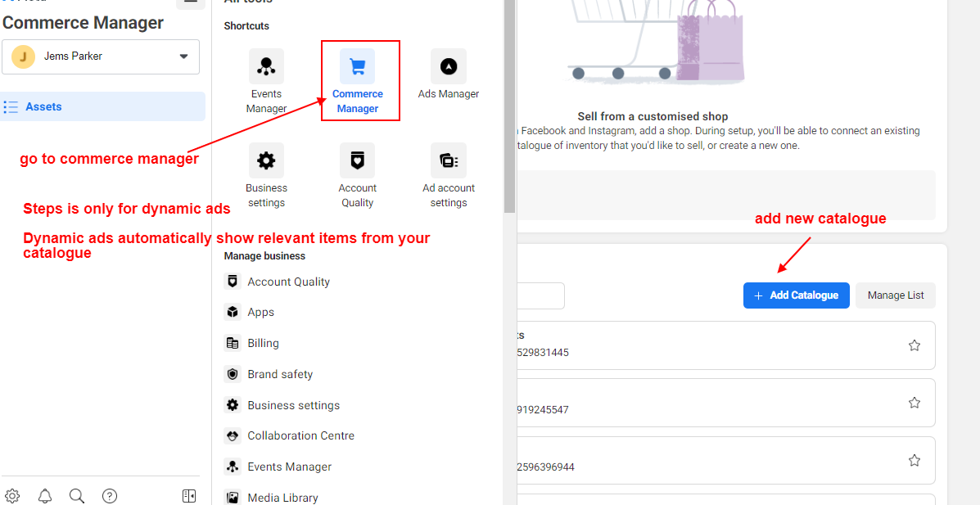Collapse the sidebar using the panel icon

189,496
